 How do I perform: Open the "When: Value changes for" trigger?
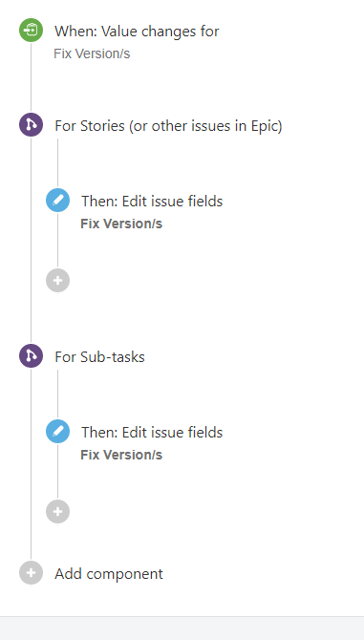pyautogui.click(x=137, y=32)
